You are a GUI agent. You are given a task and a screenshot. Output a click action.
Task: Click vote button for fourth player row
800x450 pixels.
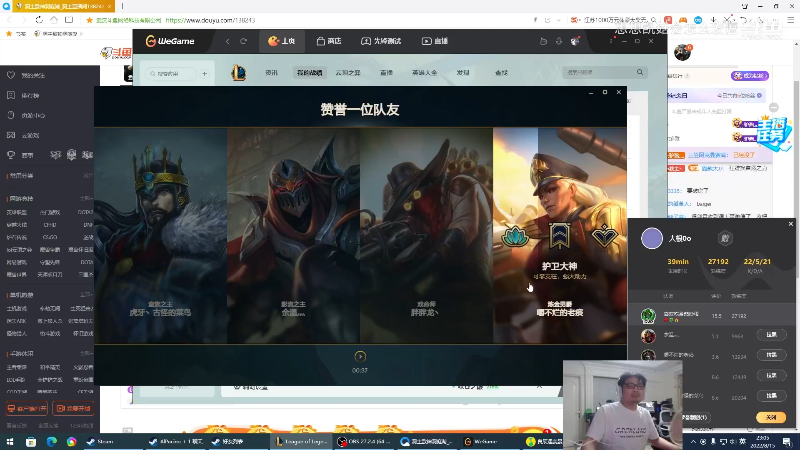click(x=771, y=375)
